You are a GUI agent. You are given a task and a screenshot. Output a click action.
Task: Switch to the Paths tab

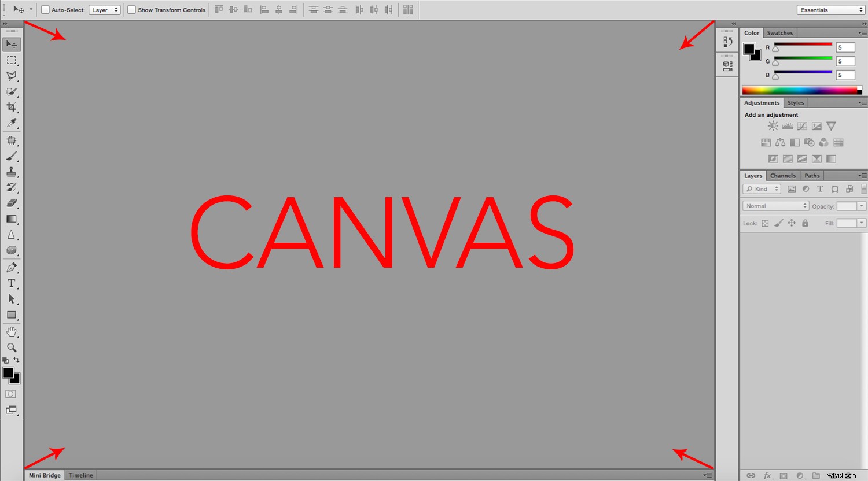point(812,176)
